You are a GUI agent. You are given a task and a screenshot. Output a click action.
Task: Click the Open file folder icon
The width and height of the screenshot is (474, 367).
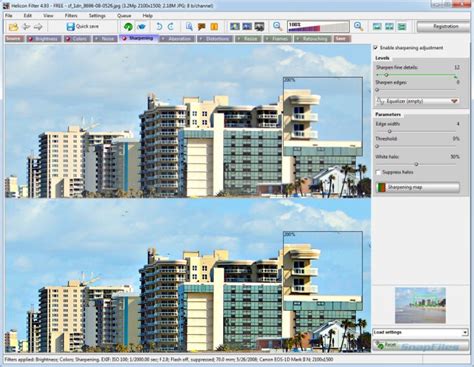13,27
